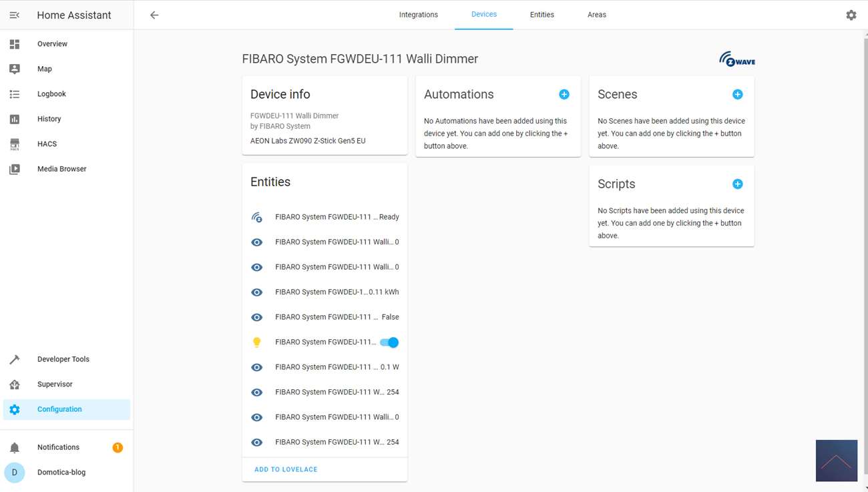Toggle the FIBARO dimmer light switch off
Viewport: 868px width, 492px height.
tap(389, 342)
